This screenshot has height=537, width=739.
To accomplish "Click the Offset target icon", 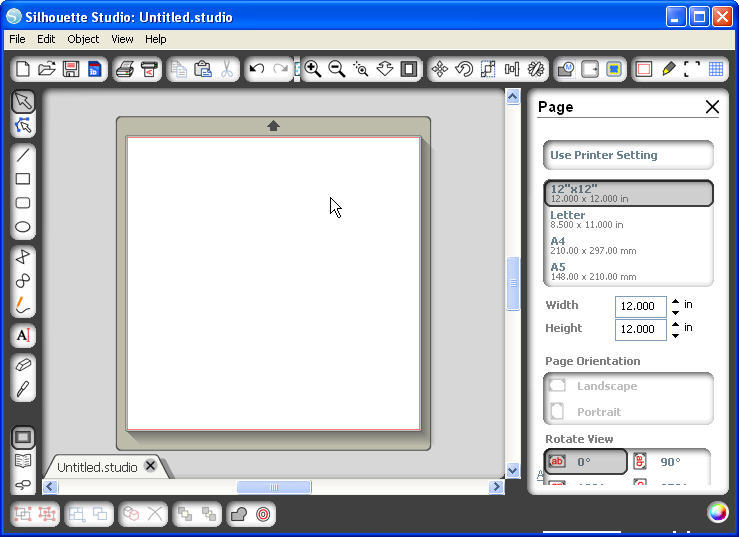I will [263, 514].
